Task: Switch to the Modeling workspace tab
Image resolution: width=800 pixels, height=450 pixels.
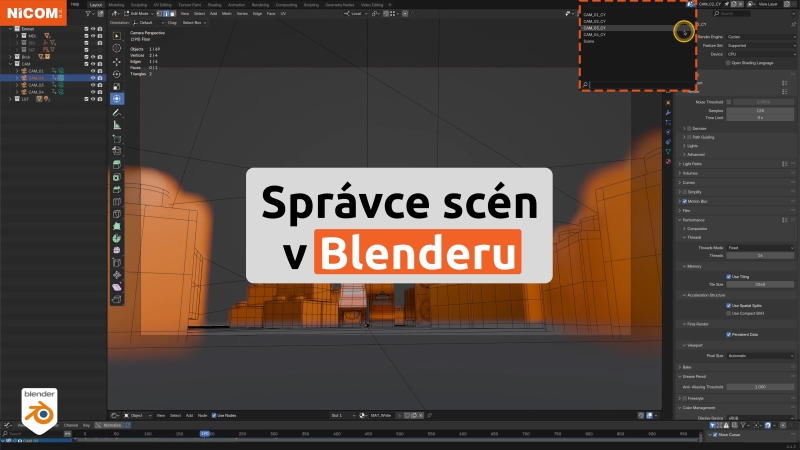Action: [116, 5]
